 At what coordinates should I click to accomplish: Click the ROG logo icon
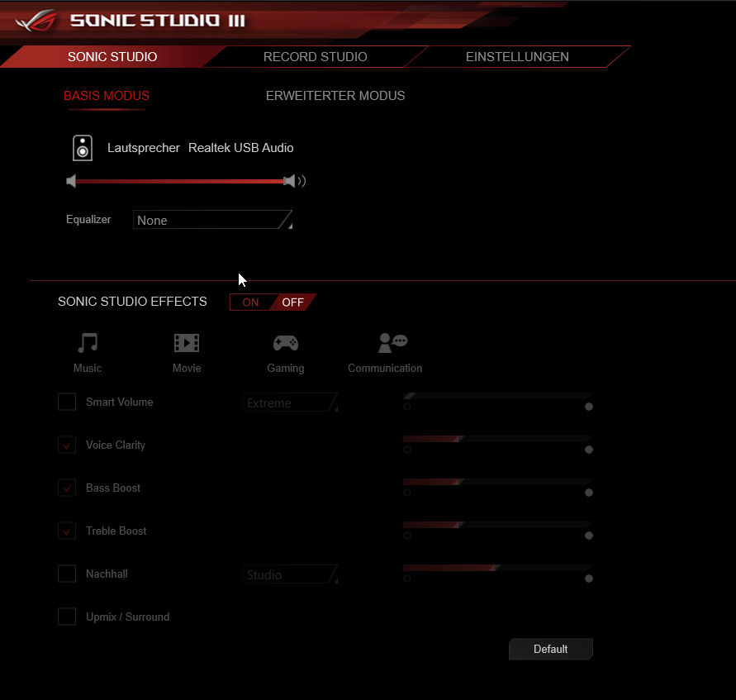36,21
